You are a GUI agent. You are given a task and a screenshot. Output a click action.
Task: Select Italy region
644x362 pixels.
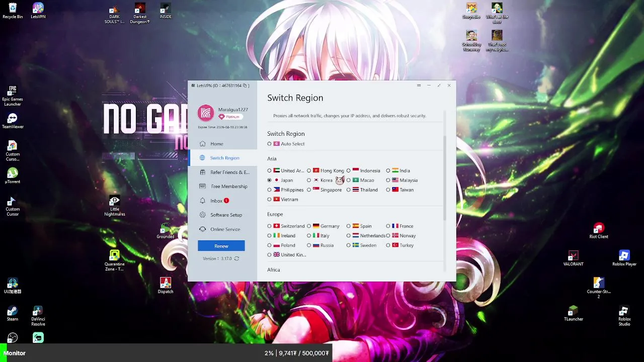(318, 235)
